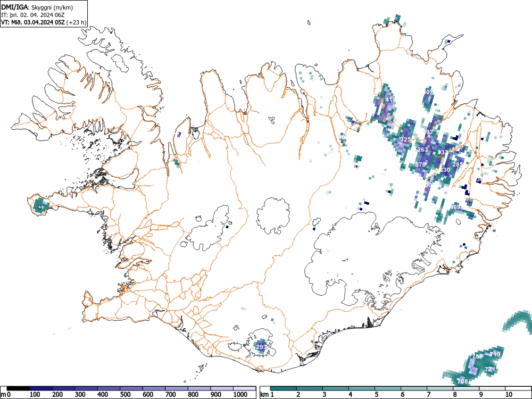Select the legend swatch labelled 700 m

177,388
